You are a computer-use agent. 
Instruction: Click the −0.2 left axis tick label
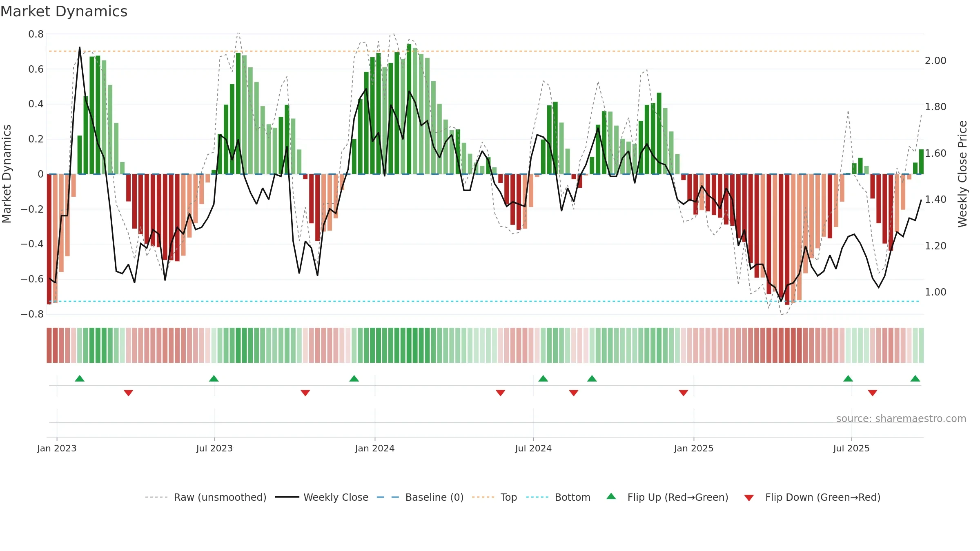pyautogui.click(x=32, y=209)
